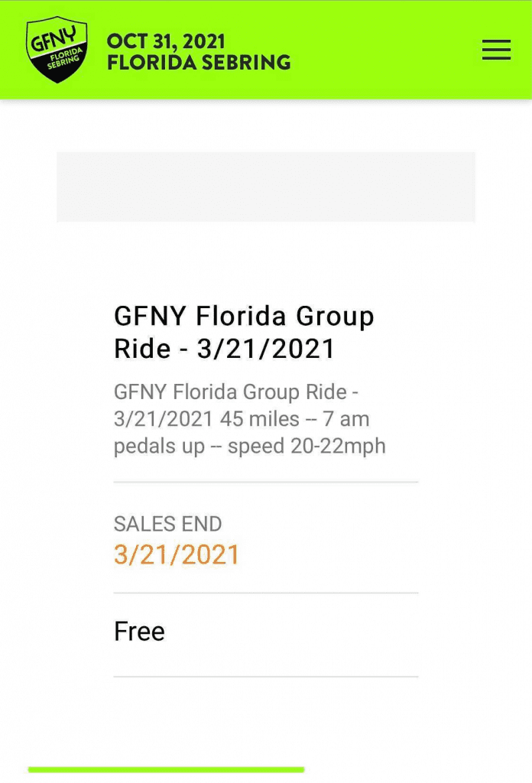Click the orange 3/21/2021 sales end date
Screen dimensions: 532x783
coord(177,555)
